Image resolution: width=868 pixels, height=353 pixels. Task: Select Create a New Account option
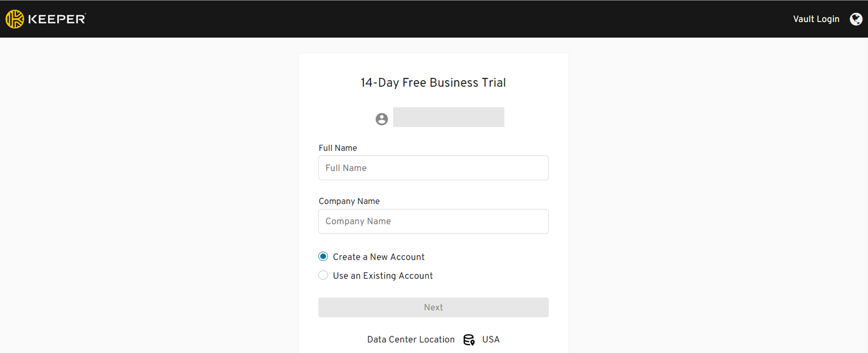323,256
